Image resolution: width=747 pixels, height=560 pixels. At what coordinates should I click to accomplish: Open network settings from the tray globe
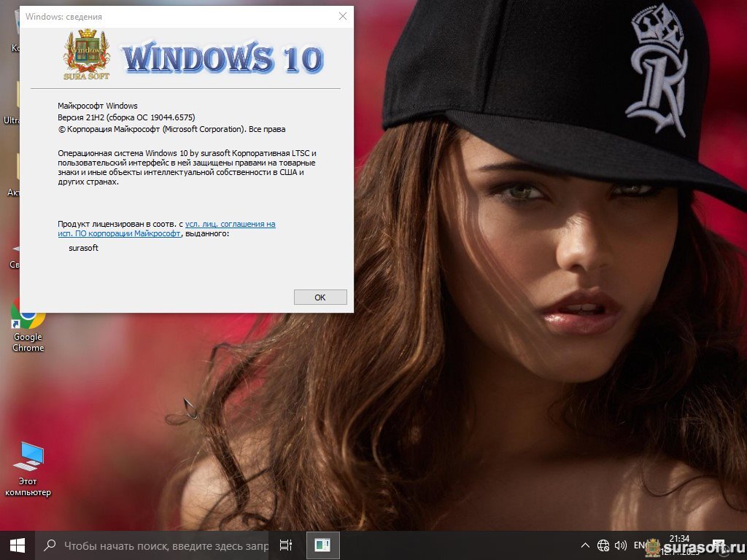point(603,545)
